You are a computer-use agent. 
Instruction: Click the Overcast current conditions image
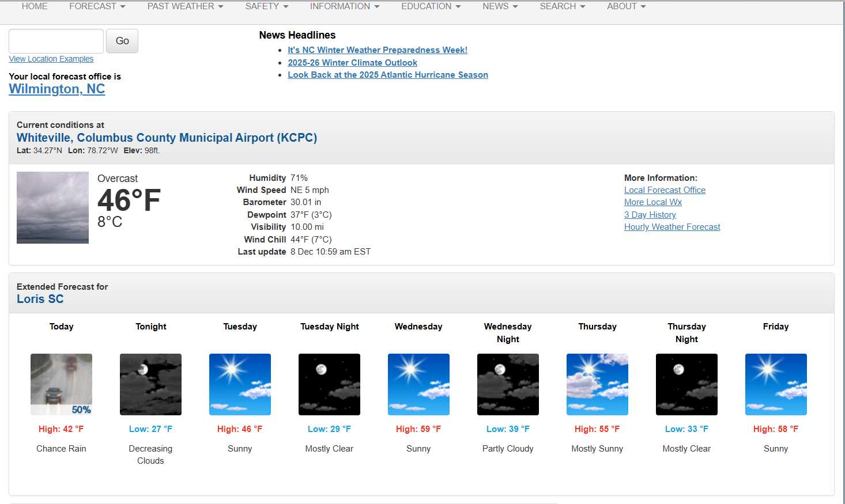tap(52, 207)
